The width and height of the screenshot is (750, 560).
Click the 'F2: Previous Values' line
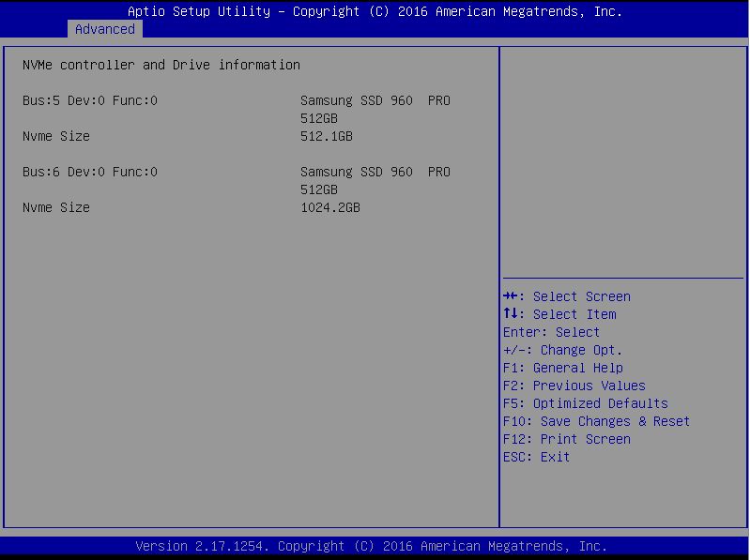point(574,386)
